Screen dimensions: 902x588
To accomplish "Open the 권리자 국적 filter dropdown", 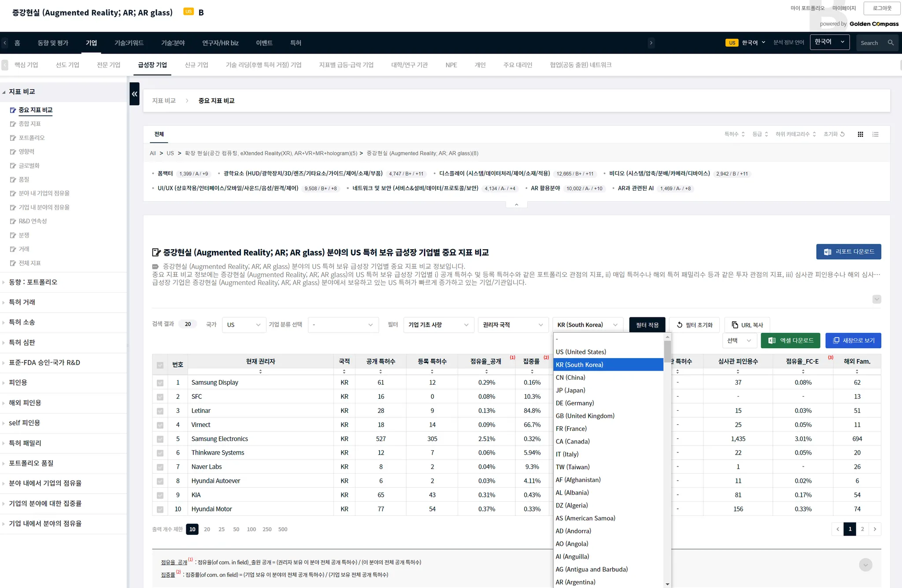I will click(x=513, y=325).
